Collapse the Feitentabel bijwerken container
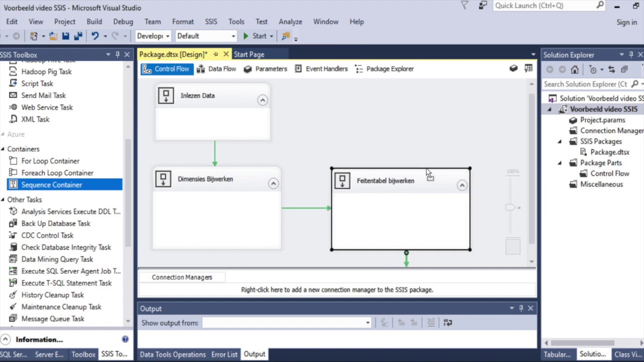The width and height of the screenshot is (644, 362). coord(461,186)
